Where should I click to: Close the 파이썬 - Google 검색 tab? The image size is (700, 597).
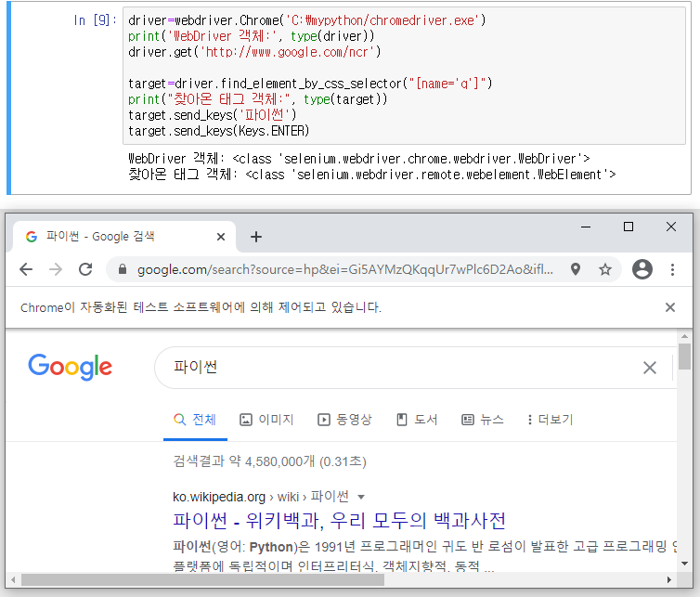coord(221,237)
